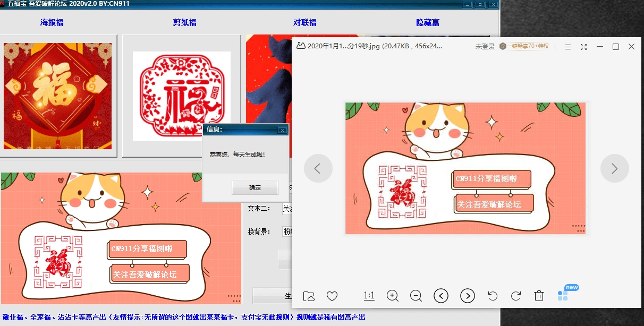Close the 信息 message dialog
644x326 pixels.
point(283,130)
